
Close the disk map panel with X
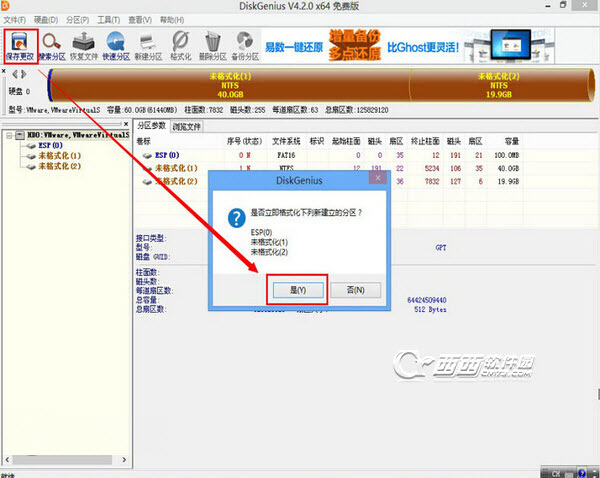click(3, 71)
